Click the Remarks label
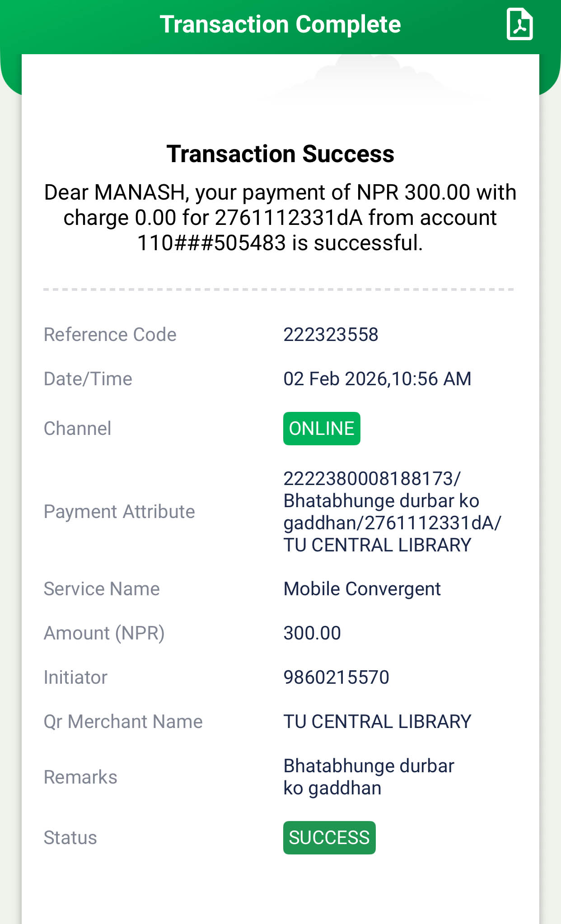The width and height of the screenshot is (561, 924). (x=80, y=777)
